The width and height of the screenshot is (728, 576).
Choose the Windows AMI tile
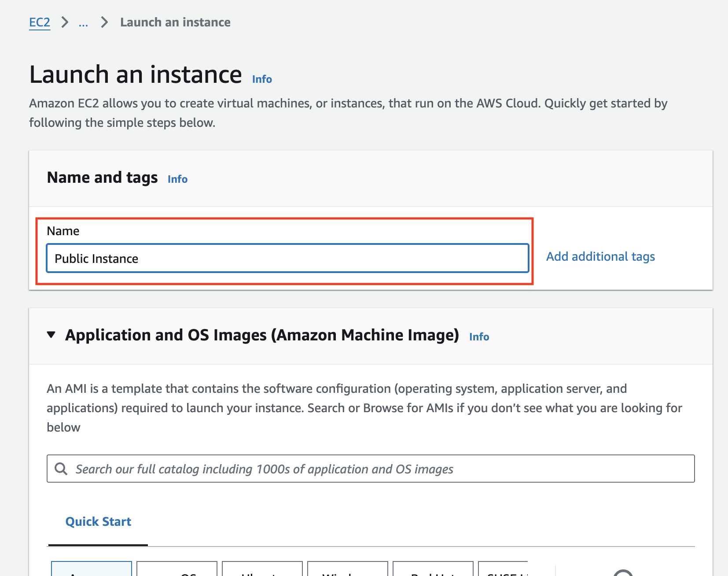348,570
